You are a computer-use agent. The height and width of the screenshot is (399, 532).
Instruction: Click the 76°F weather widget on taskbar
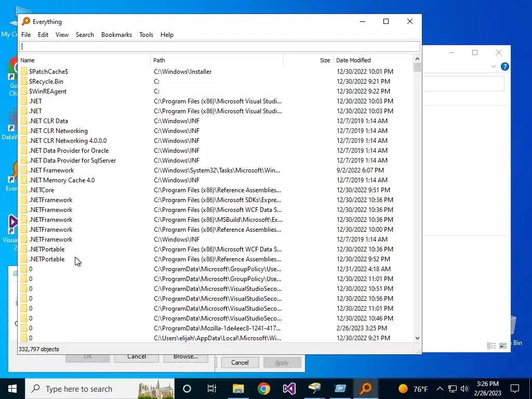[413, 389]
